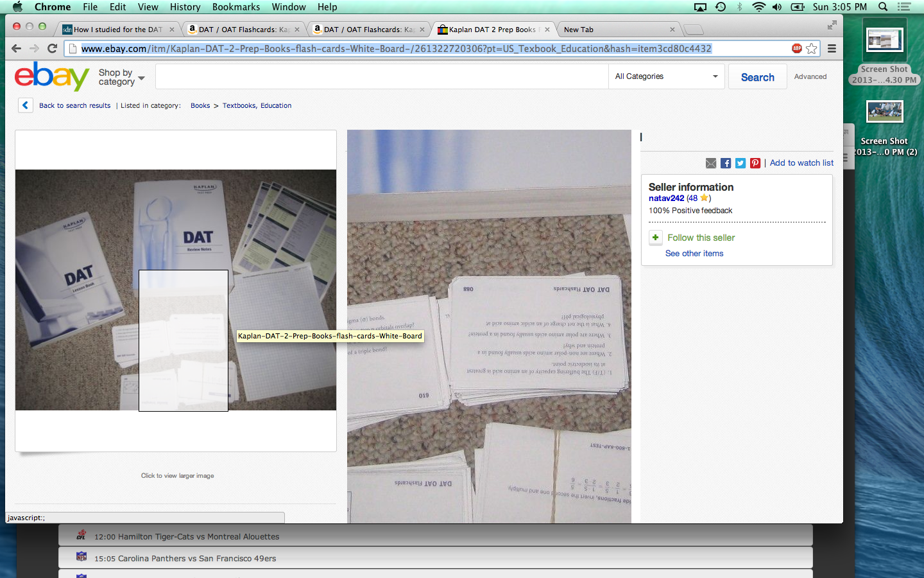
Task: Share the listing on Twitter
Action: 740,163
